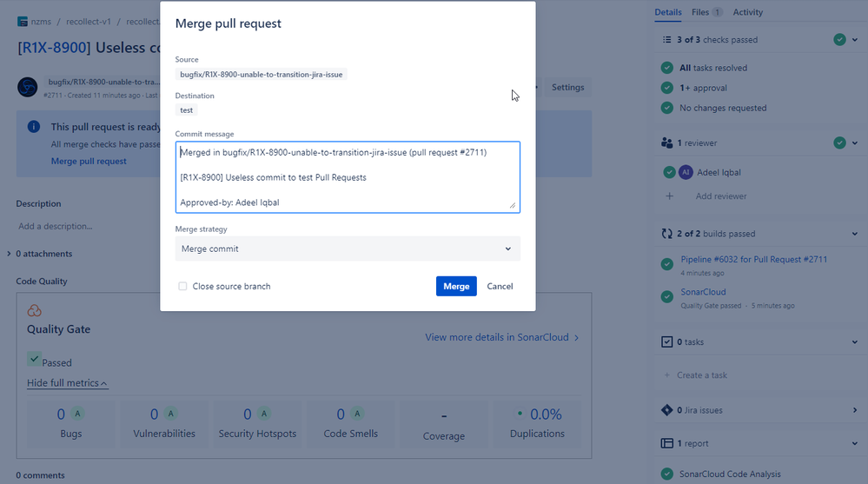868x484 pixels.
Task: Click the Bugs metric value
Action: tap(61, 414)
